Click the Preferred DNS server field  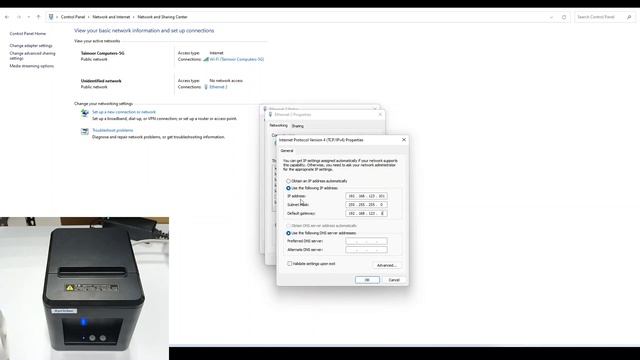[366, 241]
